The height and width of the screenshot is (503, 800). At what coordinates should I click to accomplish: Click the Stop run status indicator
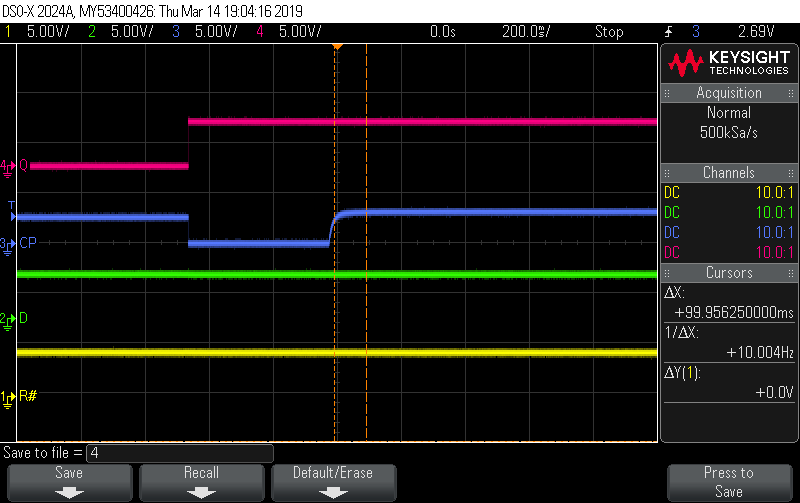tap(609, 32)
